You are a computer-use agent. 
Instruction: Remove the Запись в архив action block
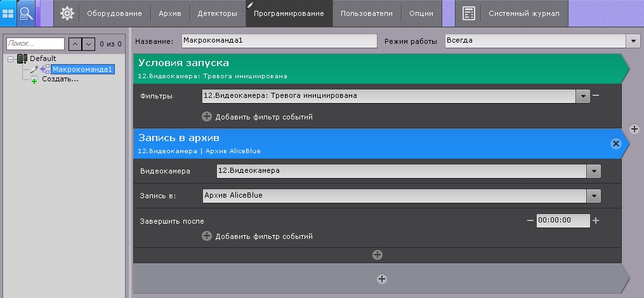pos(615,144)
